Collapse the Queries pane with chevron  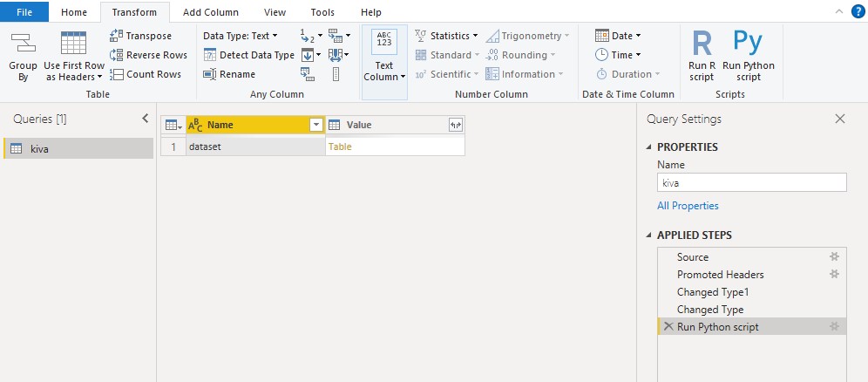(x=145, y=118)
